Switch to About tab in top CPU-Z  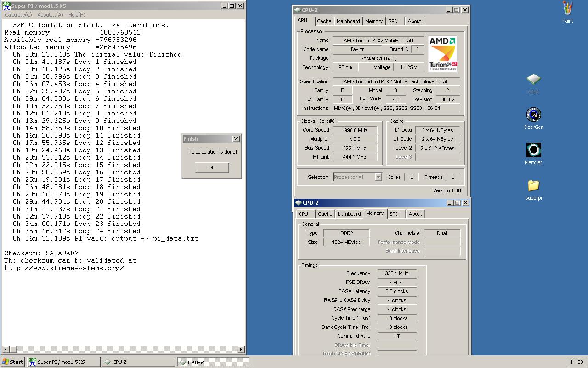point(414,21)
